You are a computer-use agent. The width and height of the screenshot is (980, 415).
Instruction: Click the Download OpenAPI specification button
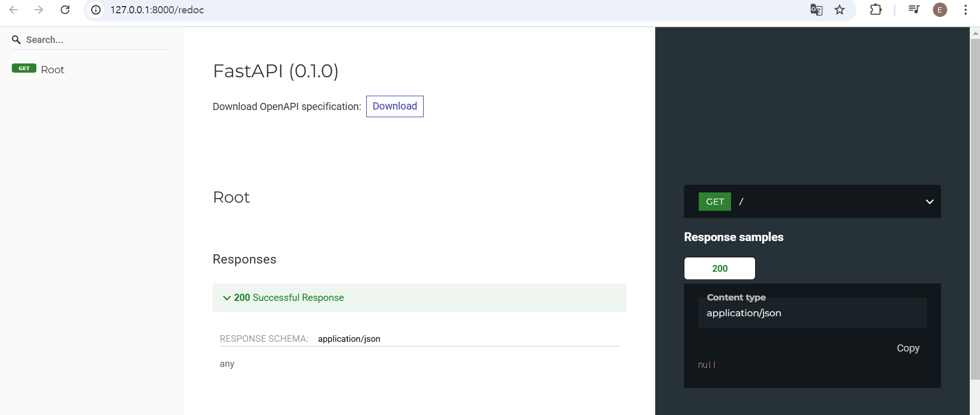(394, 106)
